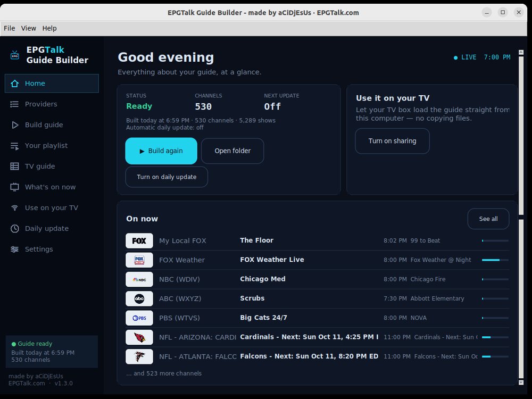The height and width of the screenshot is (399, 532).
Task: Click the Open folder button
Action: 232,151
